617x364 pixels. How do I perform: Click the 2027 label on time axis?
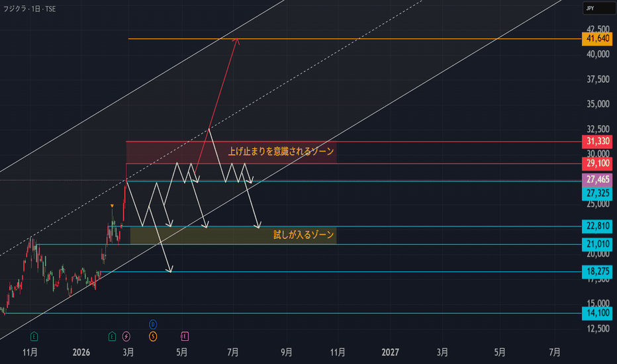coord(390,352)
